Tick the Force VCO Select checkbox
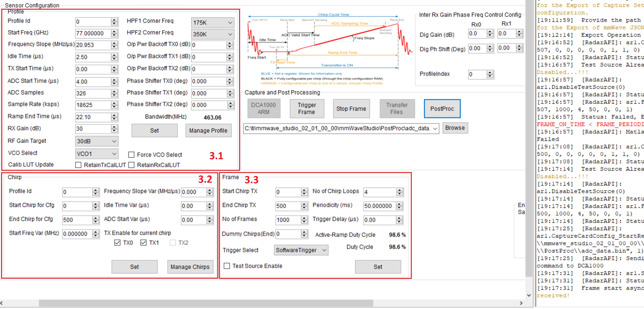The width and height of the screenshot is (644, 309). (131, 155)
